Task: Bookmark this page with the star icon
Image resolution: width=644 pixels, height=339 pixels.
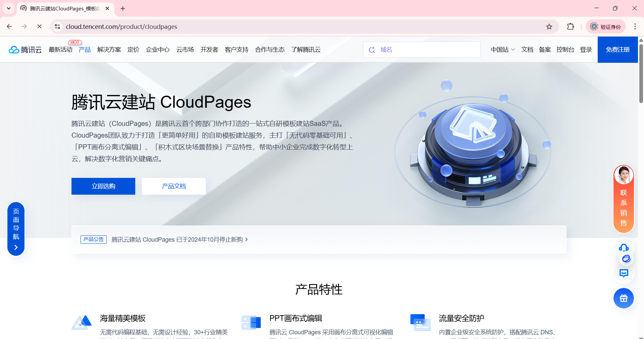Action: pos(549,27)
